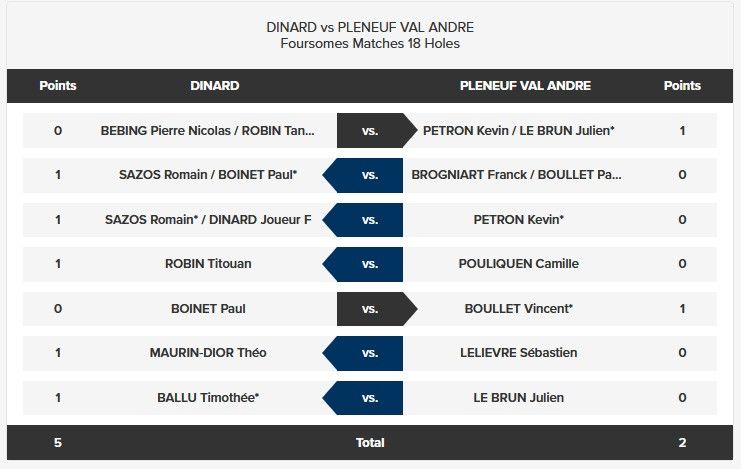Click the PLENEUF VAL ANDRE column header

(525, 86)
